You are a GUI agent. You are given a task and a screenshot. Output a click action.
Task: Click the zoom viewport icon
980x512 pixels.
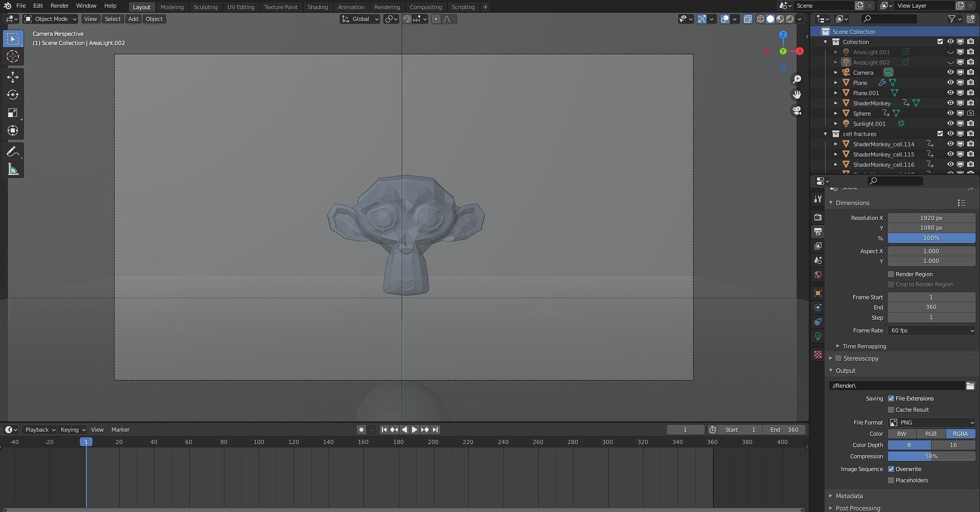pyautogui.click(x=796, y=79)
